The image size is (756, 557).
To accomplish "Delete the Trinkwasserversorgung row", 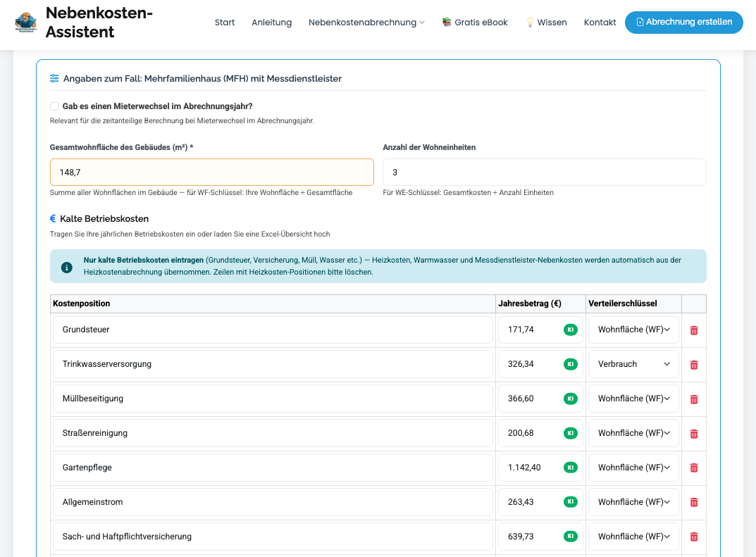I will tap(694, 365).
